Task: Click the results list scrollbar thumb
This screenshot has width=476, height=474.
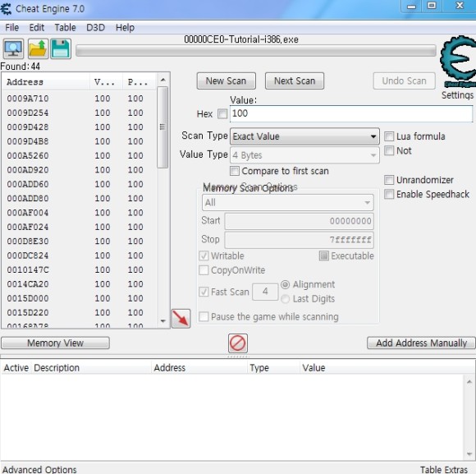Action: tap(162, 127)
